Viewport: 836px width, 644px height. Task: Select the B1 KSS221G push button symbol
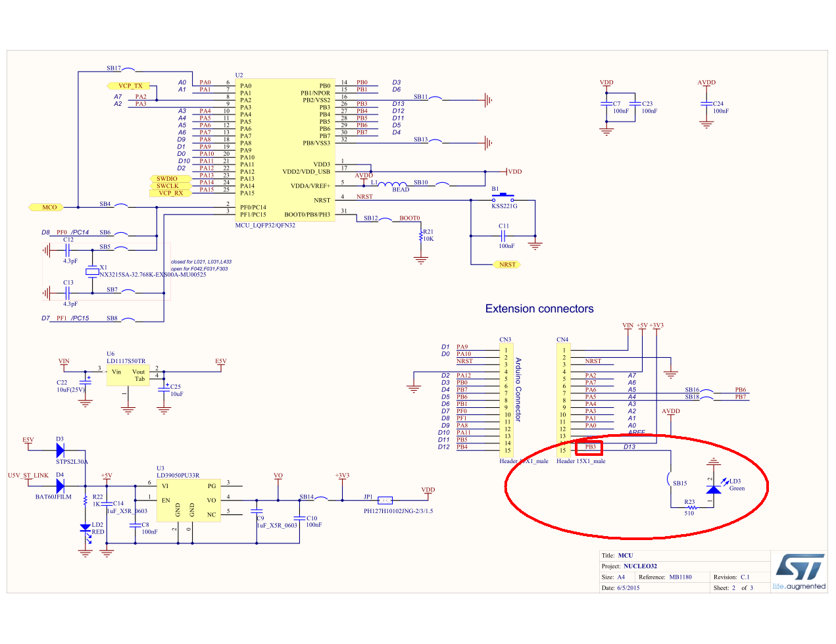503,197
